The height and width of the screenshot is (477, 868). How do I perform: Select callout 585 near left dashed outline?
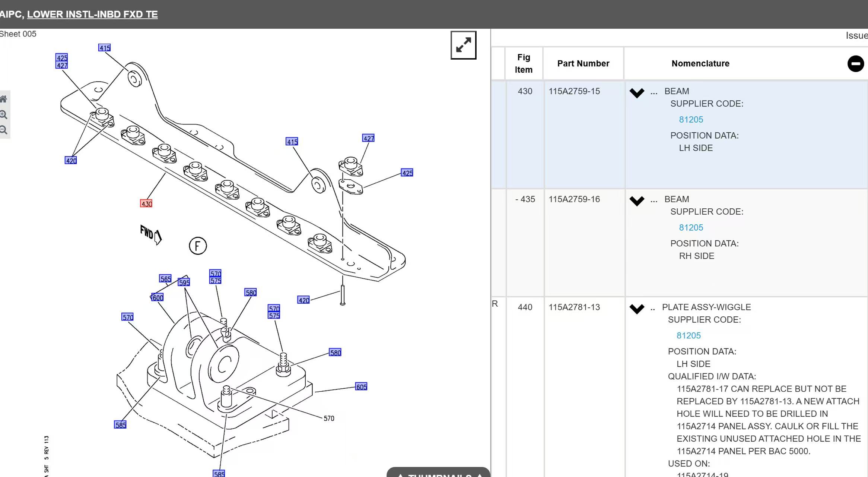click(120, 425)
